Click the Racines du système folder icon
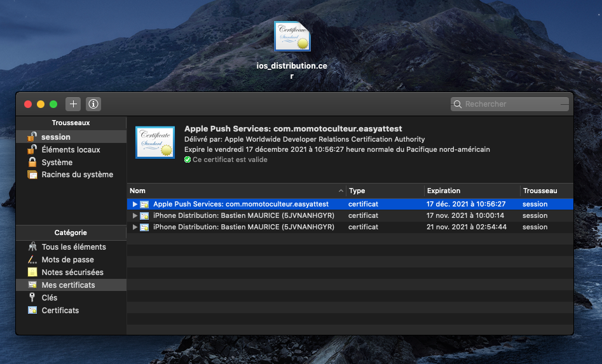602x364 pixels. coord(32,175)
